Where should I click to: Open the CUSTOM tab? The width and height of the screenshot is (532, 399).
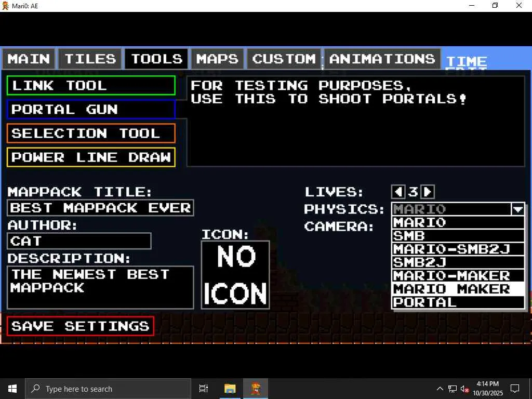coord(284,59)
